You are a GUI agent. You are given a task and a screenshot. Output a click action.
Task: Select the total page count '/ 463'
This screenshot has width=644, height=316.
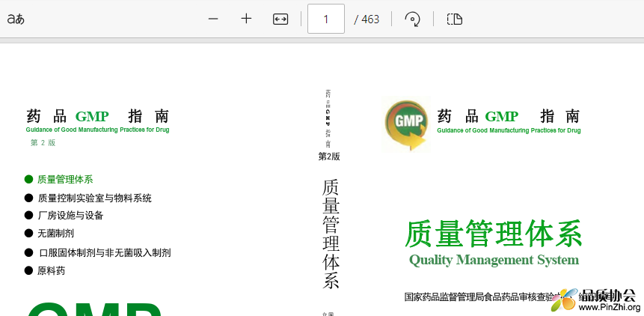pos(367,19)
